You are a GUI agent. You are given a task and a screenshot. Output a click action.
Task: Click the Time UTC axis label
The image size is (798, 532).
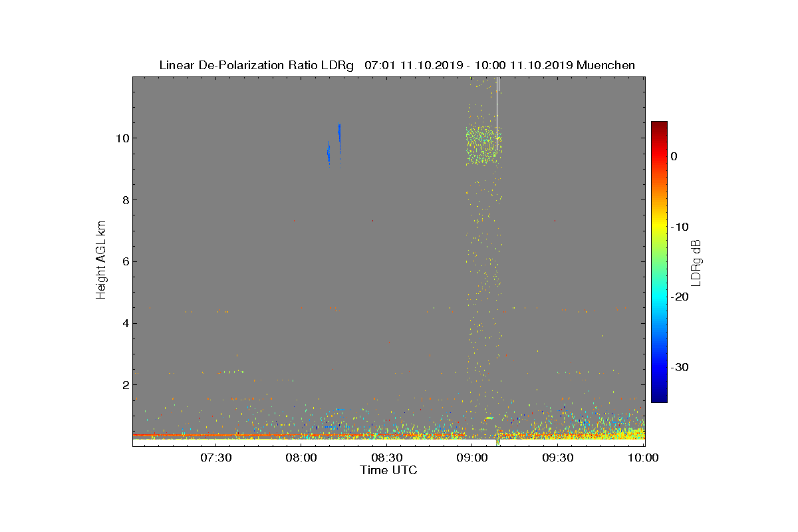(389, 470)
